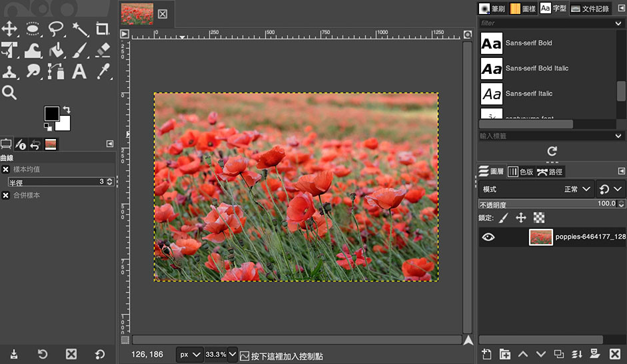This screenshot has height=364, width=627.
Task: Select the Crop tool
Action: pyautogui.click(x=102, y=29)
